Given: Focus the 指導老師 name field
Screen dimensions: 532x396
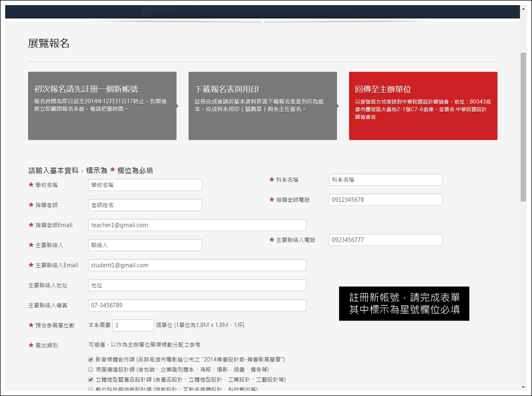Looking at the screenshot, I should 145,205.
